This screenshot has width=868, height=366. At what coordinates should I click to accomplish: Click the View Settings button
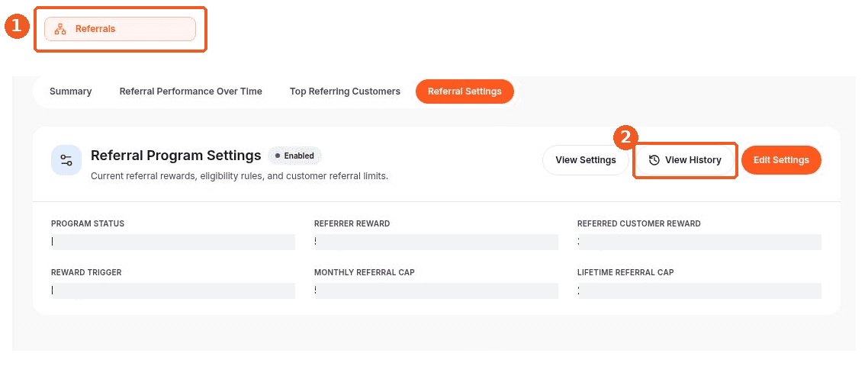(x=586, y=160)
